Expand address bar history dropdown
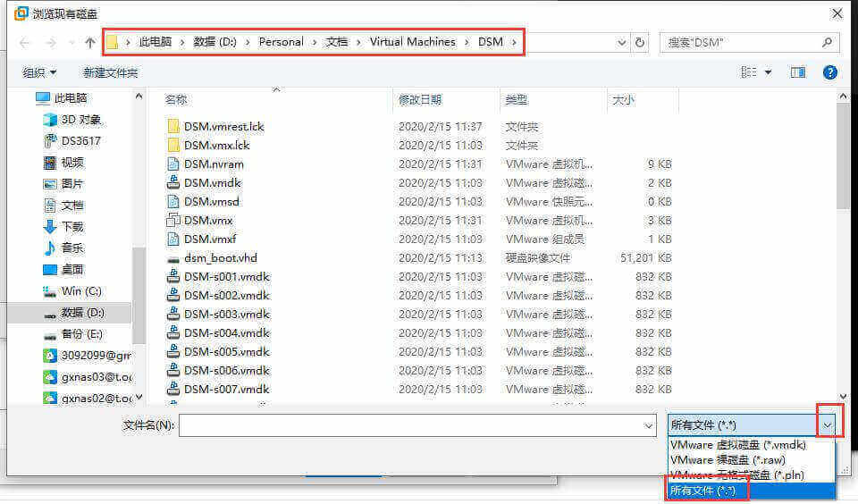 pyautogui.click(x=622, y=43)
